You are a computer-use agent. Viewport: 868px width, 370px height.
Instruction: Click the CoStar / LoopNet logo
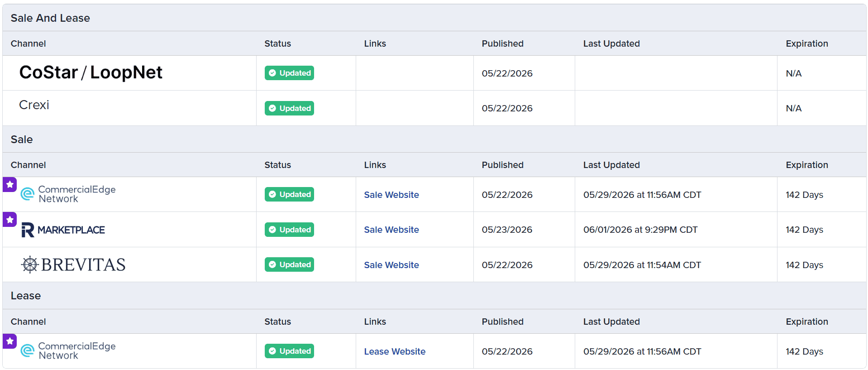[x=91, y=72]
